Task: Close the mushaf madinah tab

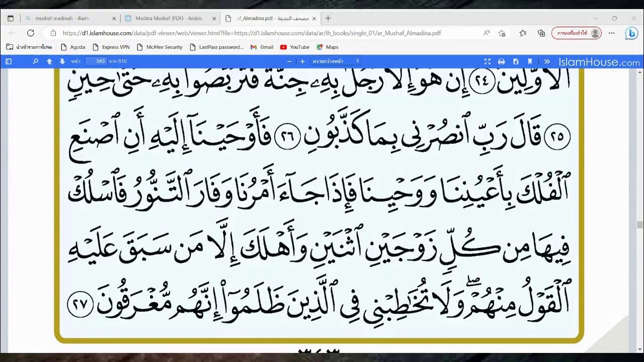Action: coord(114,19)
